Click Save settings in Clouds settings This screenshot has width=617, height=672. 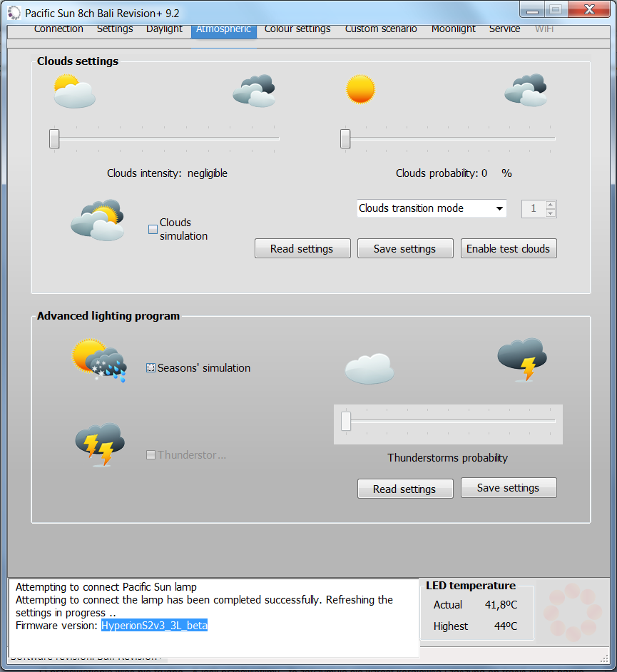point(404,249)
